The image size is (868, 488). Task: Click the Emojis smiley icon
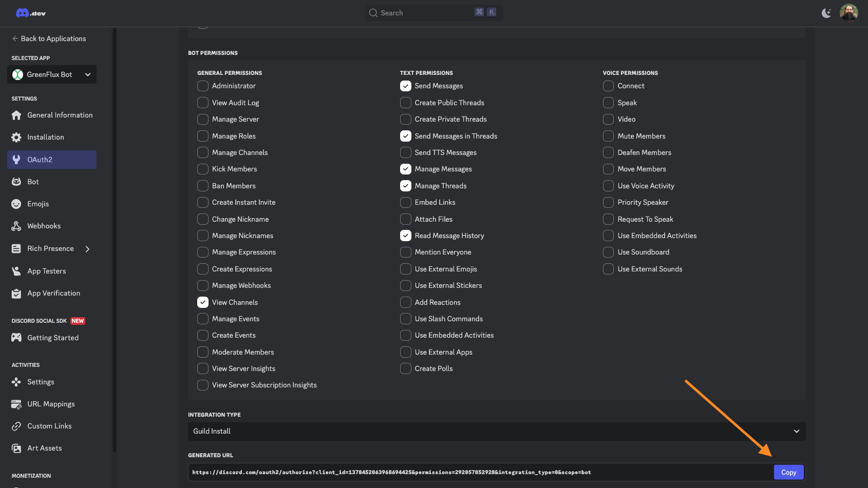coord(16,204)
